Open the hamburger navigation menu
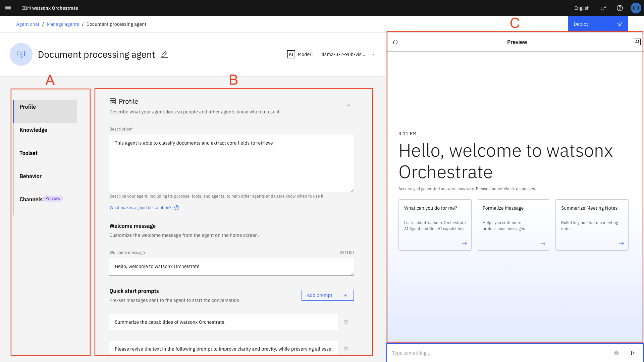The height and width of the screenshot is (362, 644). [x=8, y=8]
